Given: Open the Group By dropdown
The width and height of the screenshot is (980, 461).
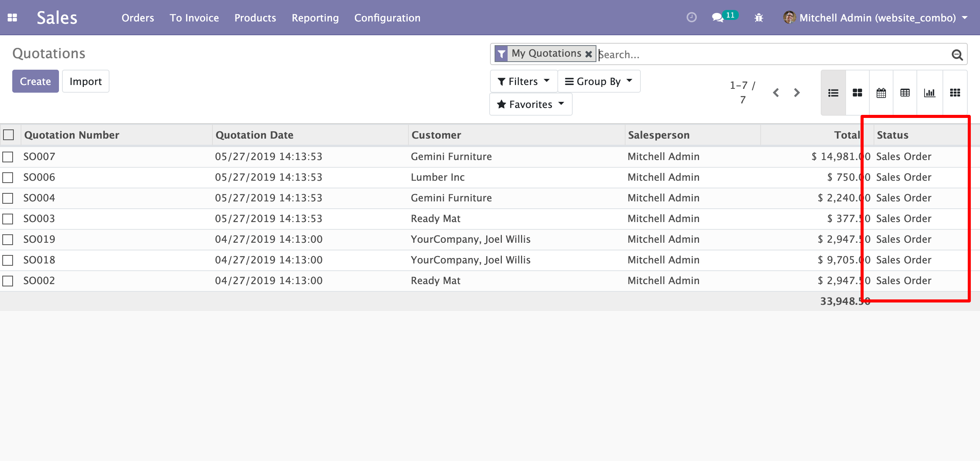Looking at the screenshot, I should (x=599, y=81).
